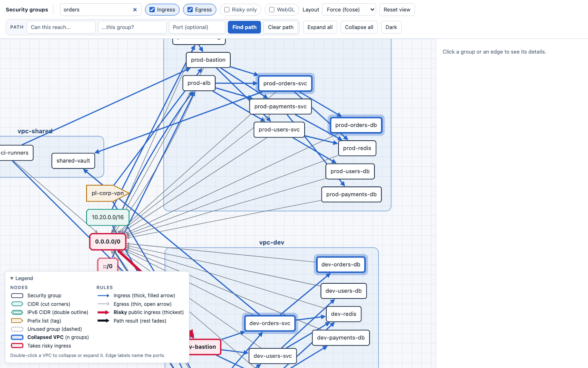Enable the Risky only filter
This screenshot has width=588, height=368.
(227, 10)
